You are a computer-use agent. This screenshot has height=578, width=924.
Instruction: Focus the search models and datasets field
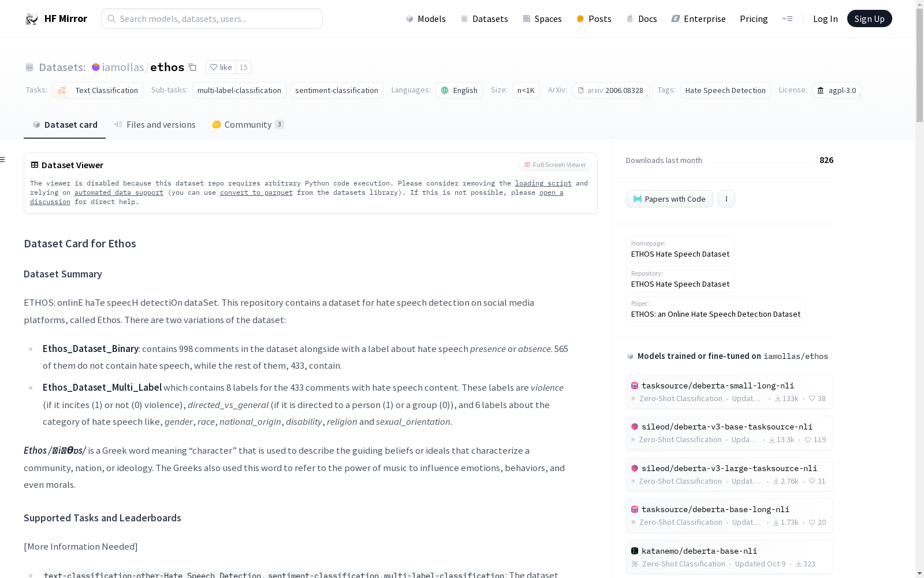[212, 18]
